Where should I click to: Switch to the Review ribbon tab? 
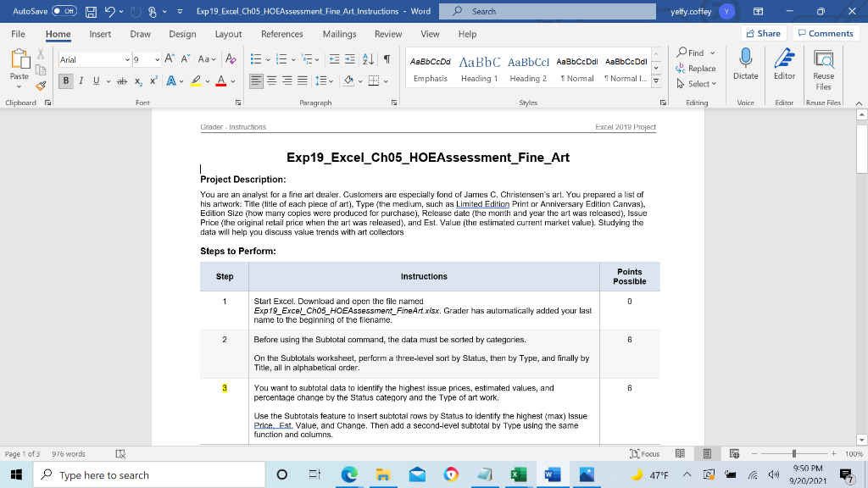(388, 35)
